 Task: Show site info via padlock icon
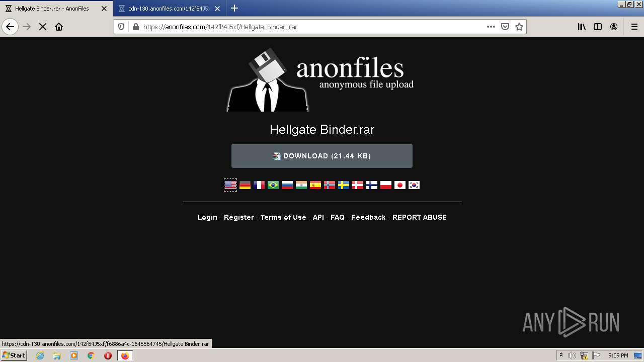pyautogui.click(x=135, y=27)
